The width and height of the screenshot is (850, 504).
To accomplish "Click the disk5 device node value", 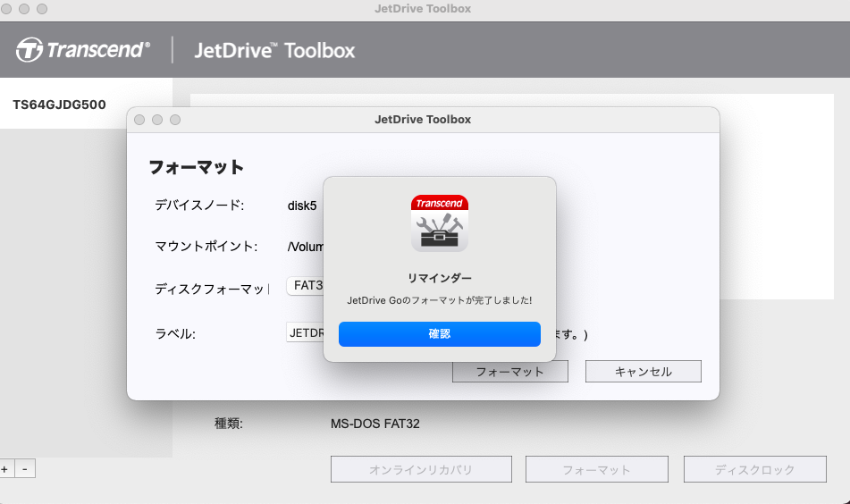I will coord(302,206).
